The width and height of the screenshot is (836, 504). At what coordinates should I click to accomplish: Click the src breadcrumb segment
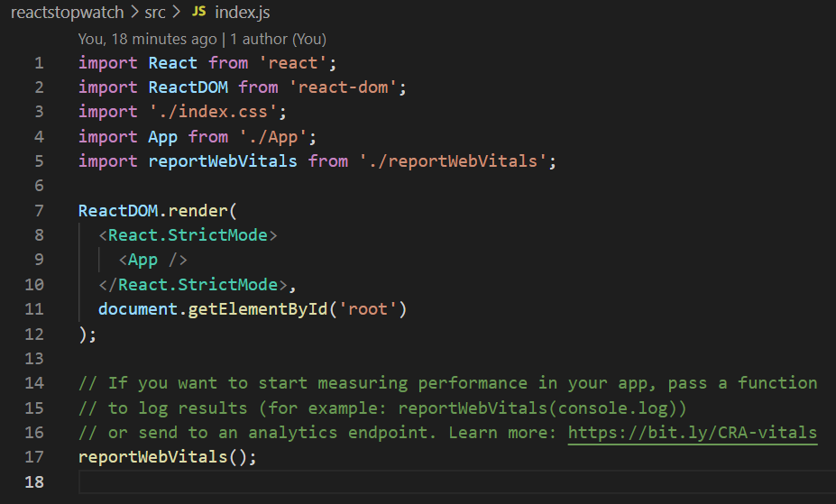[x=155, y=13]
